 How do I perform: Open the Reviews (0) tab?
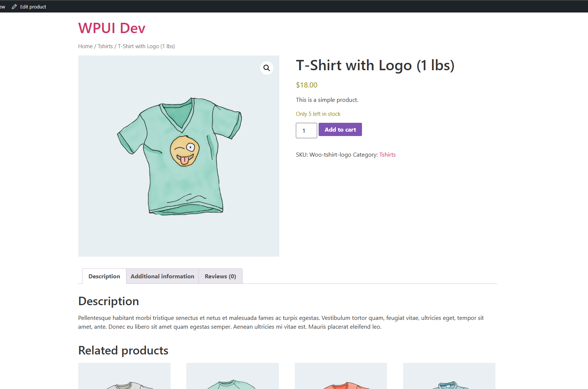(220, 276)
